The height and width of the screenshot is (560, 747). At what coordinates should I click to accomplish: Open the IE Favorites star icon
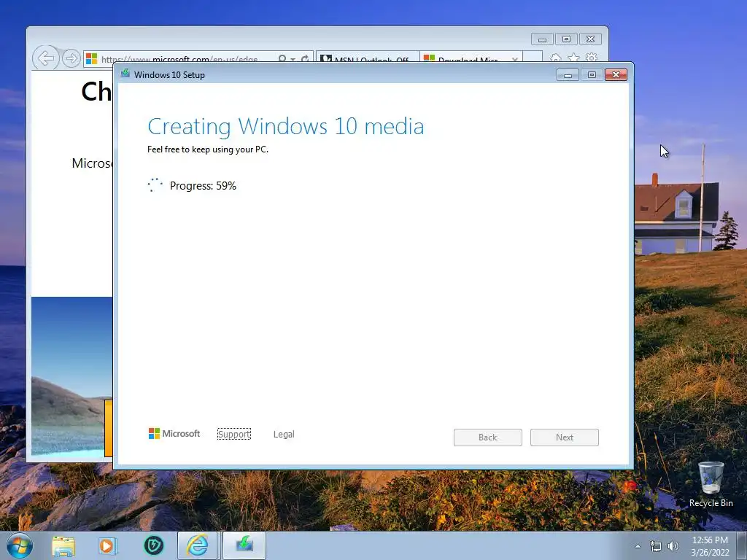[x=573, y=58]
